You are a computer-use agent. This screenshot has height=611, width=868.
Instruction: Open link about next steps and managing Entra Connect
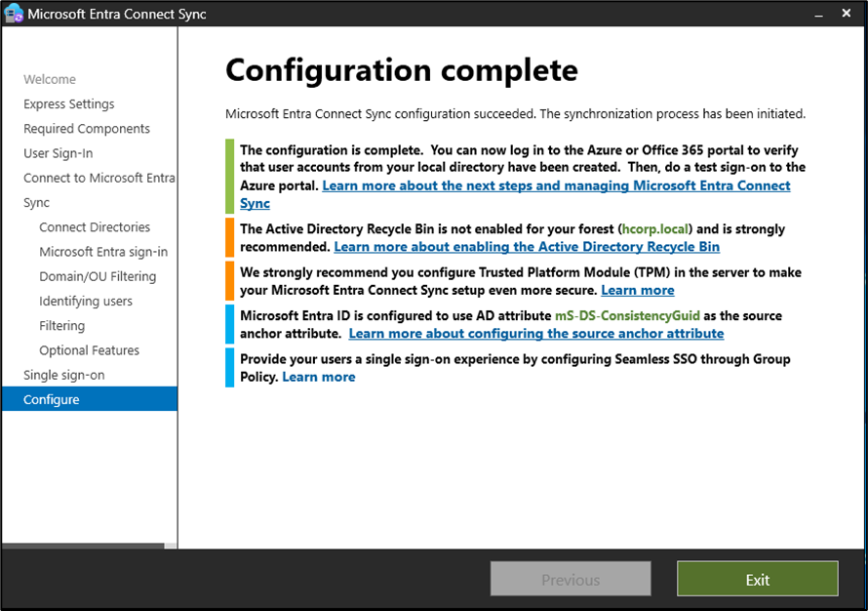click(x=556, y=185)
